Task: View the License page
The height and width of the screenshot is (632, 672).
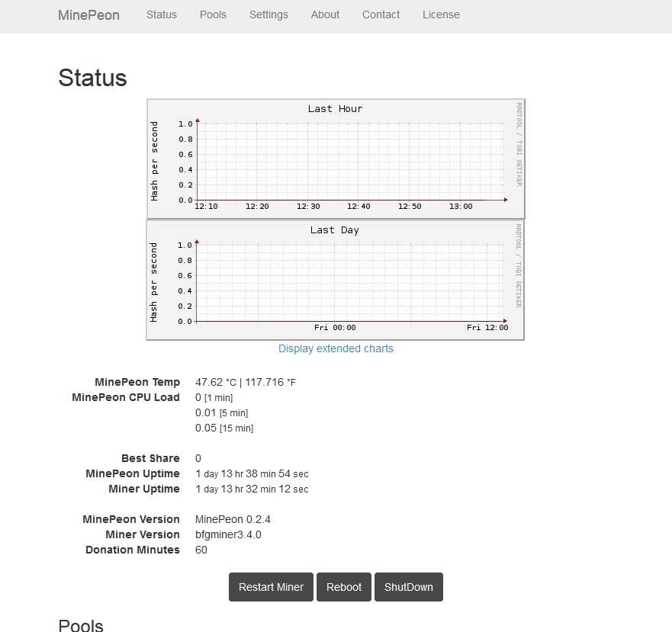Action: click(441, 14)
